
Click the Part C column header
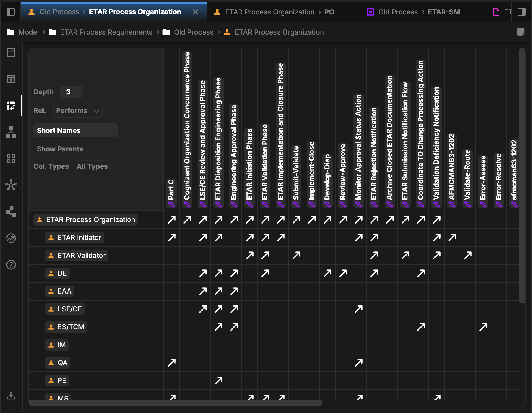pyautogui.click(x=172, y=193)
